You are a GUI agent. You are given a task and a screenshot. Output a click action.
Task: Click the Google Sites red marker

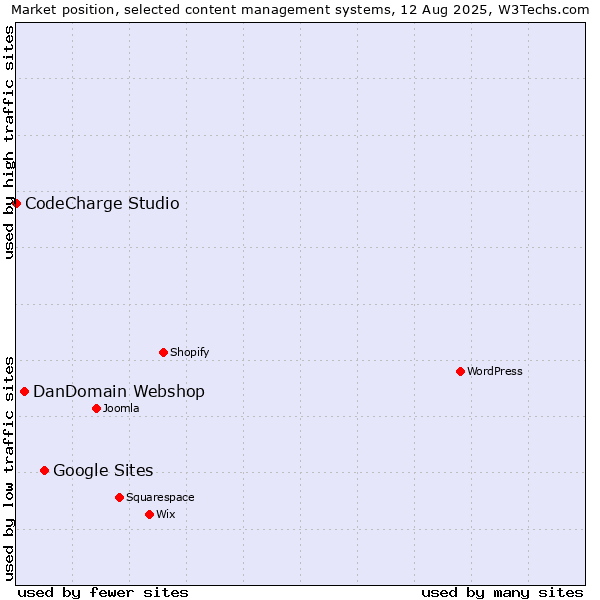pyautogui.click(x=44, y=470)
